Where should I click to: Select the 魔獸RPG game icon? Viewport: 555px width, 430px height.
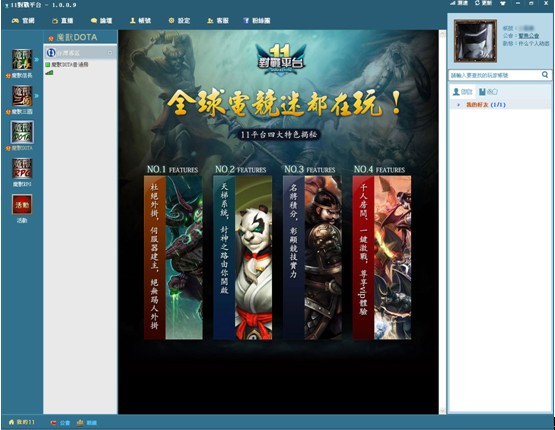[x=22, y=168]
